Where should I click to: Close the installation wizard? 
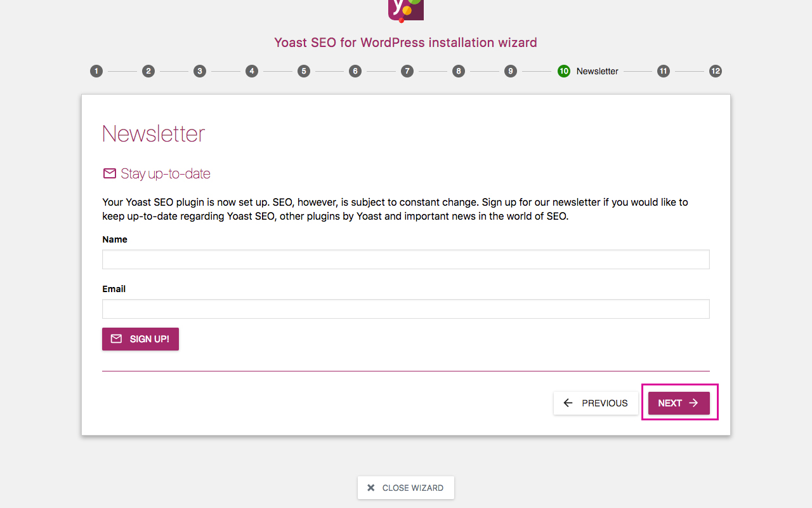tap(406, 488)
